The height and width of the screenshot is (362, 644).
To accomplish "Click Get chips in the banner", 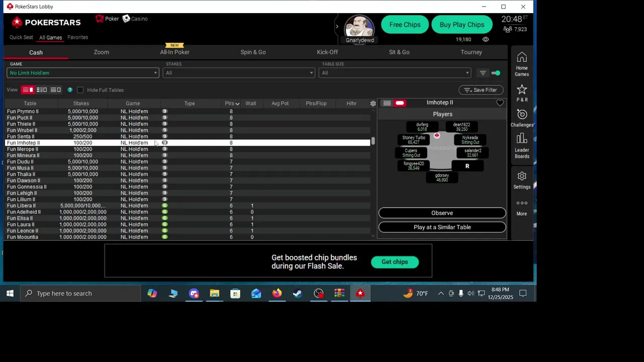I will 394,262.
